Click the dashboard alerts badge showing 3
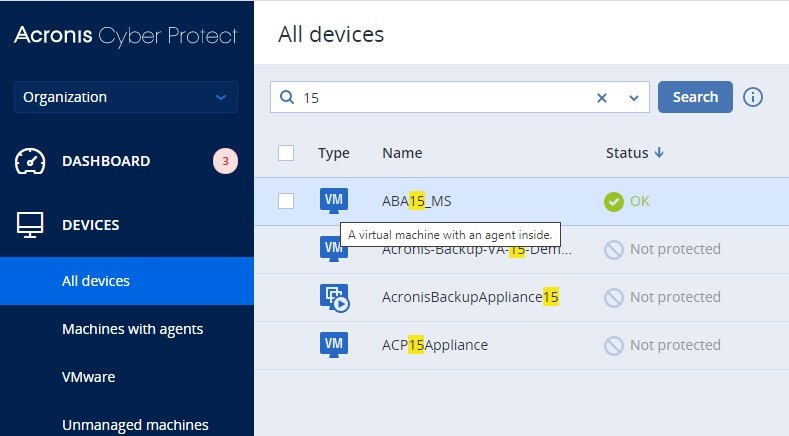 click(x=225, y=161)
